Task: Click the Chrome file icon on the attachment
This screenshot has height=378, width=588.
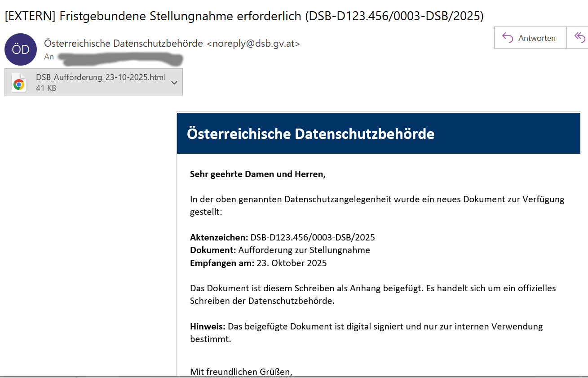Action: [19, 82]
